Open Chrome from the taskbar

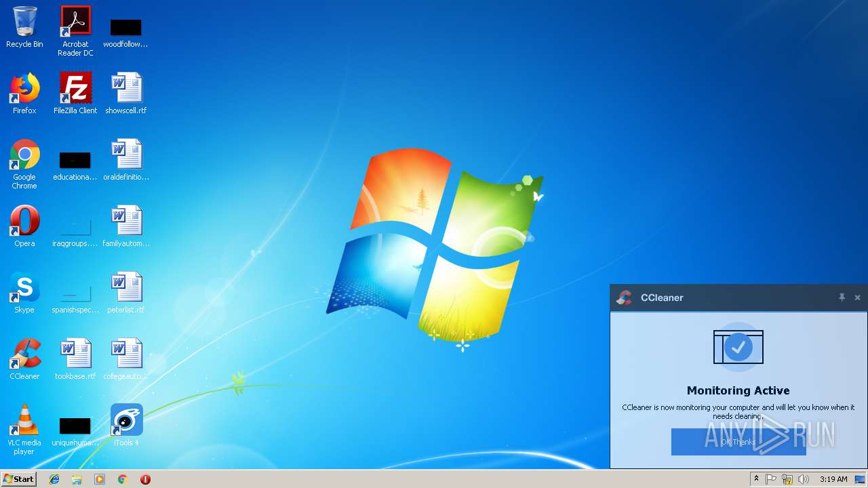pyautogui.click(x=123, y=479)
